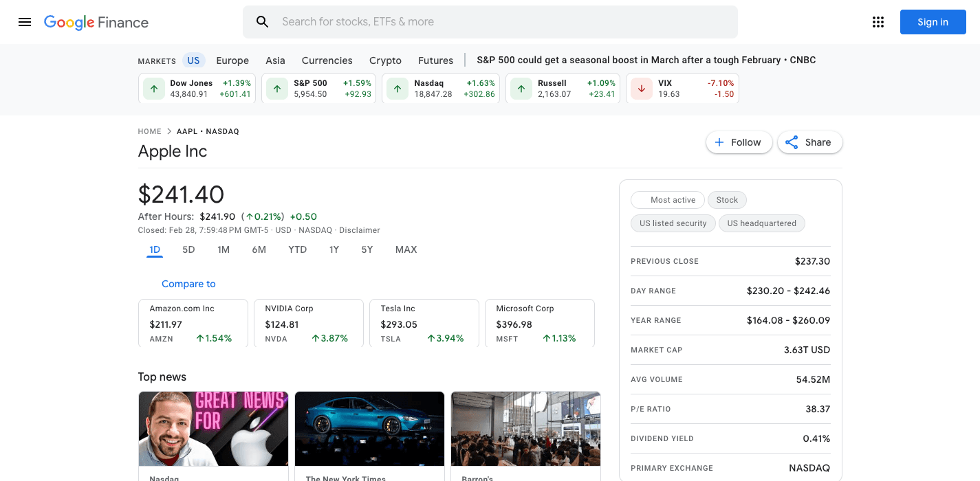This screenshot has width=980, height=481.
Task: Click the breadcrumb chevron after HOME
Action: 169,131
